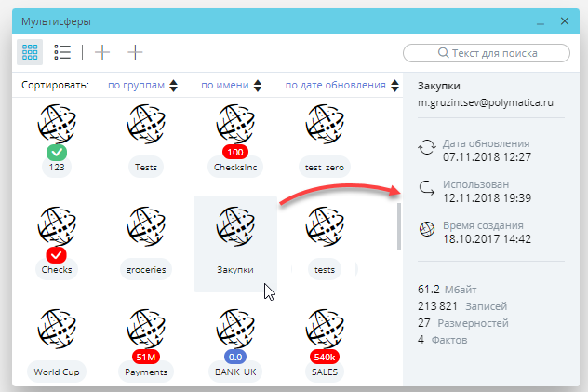The width and height of the screenshot is (588, 392).
Task: Click the Tests label pill
Action: coord(146,167)
